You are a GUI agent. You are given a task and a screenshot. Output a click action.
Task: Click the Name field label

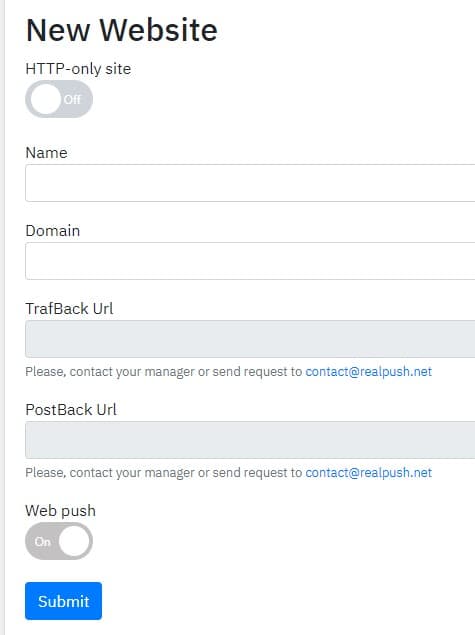click(46, 153)
